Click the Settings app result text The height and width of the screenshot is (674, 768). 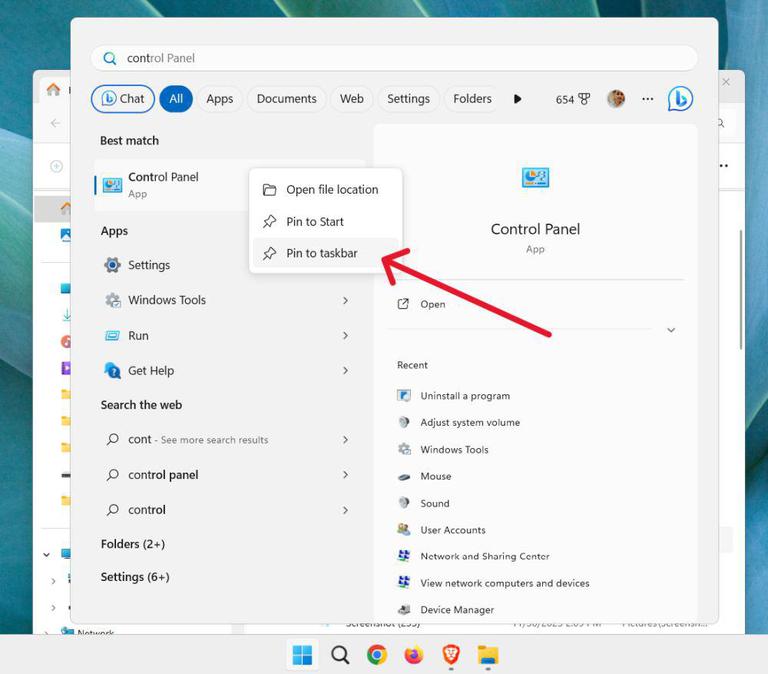tap(149, 265)
